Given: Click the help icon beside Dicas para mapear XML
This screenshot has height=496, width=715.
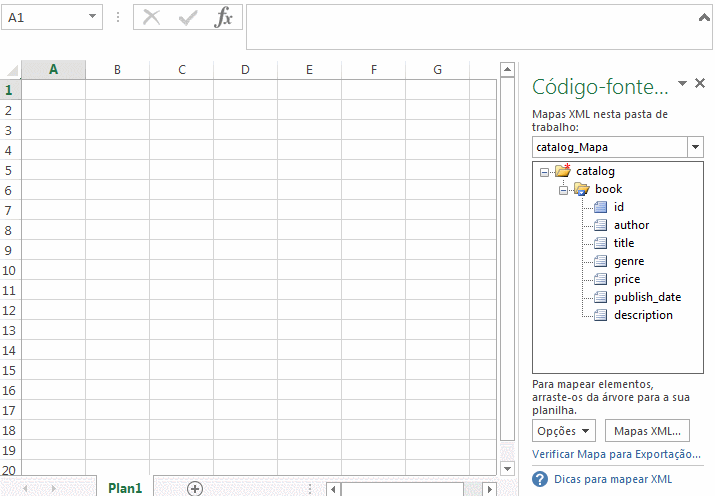Looking at the screenshot, I should (540, 479).
